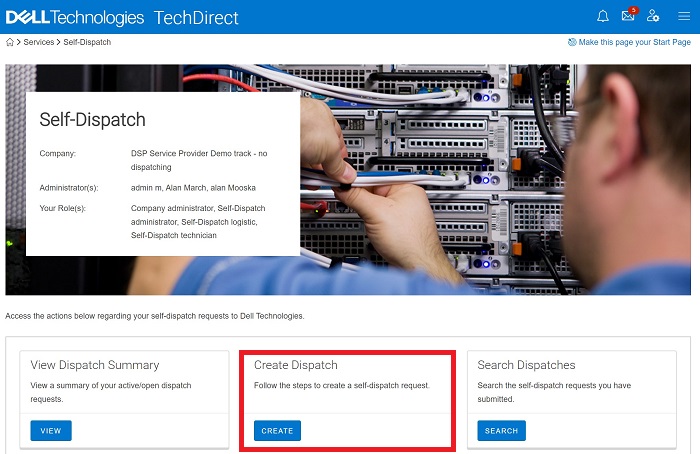Open the hamburger menu
The height and width of the screenshot is (454, 700).
pos(684,17)
